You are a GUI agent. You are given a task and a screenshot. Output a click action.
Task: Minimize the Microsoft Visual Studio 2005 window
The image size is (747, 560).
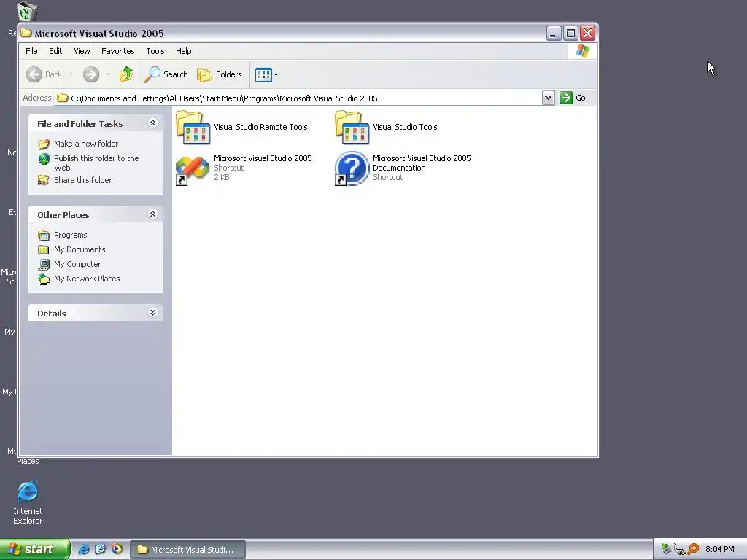pyautogui.click(x=553, y=34)
